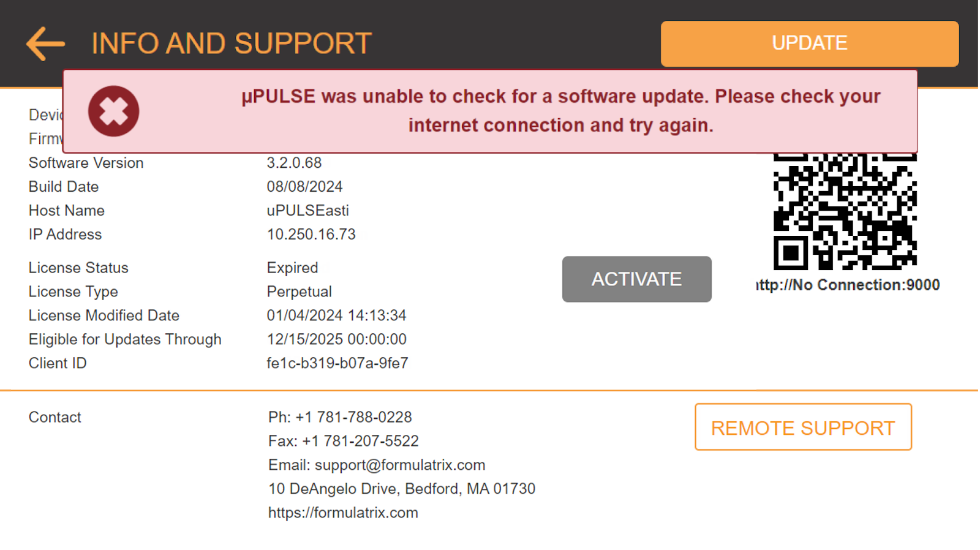Click the orange UPDATE button
Screen dimensions: 980x550
(x=809, y=43)
